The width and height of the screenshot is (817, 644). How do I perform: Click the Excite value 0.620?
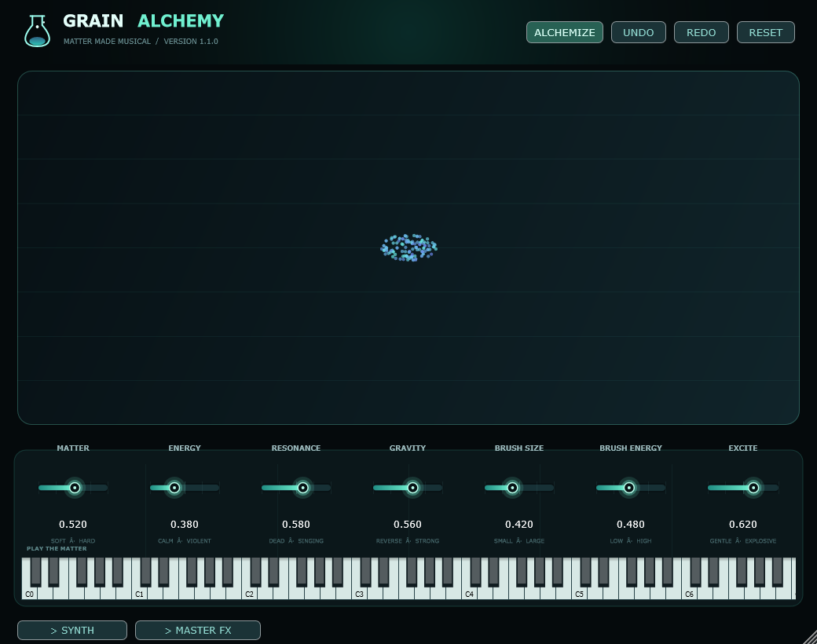743,524
